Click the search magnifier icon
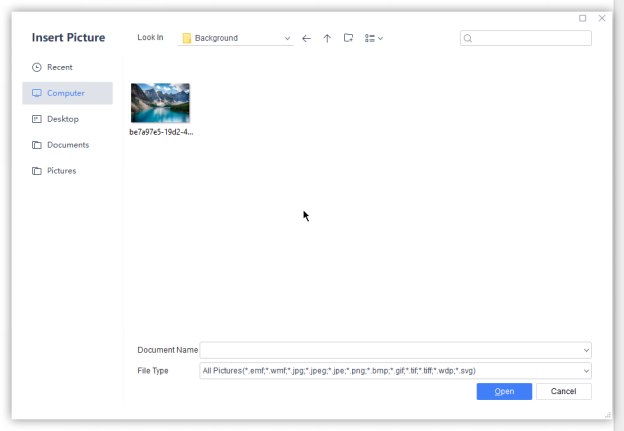This screenshot has width=624, height=431. point(468,38)
